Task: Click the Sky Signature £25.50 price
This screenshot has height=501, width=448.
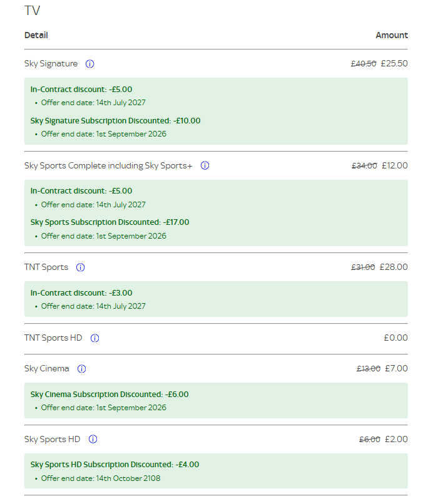Action: pyautogui.click(x=394, y=63)
